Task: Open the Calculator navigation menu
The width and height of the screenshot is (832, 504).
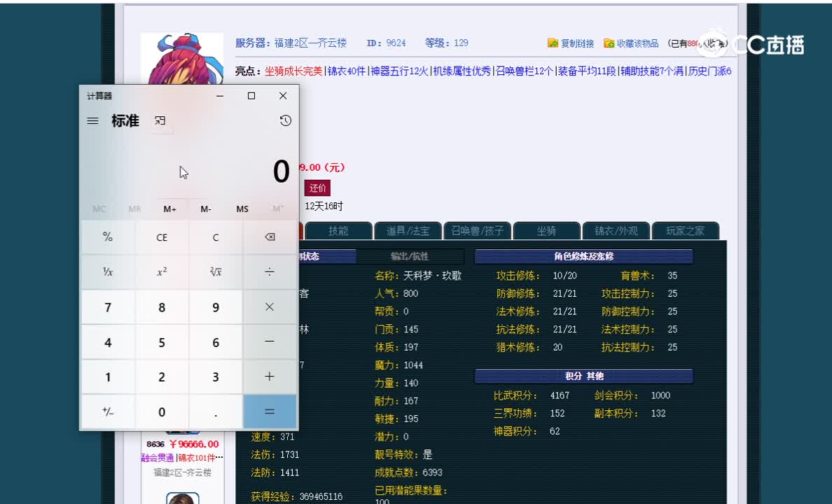Action: [92, 120]
